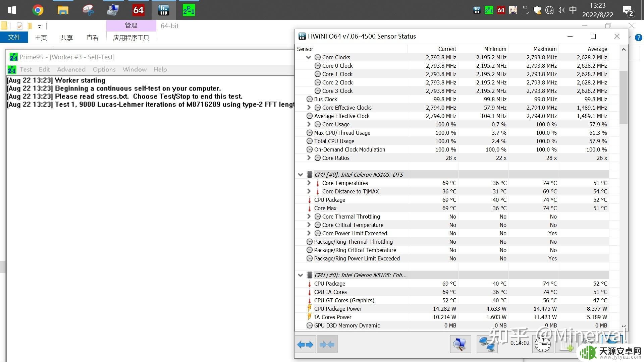Click the Minimum column header
Viewport: 644px width, 362px height.
coord(483,49)
